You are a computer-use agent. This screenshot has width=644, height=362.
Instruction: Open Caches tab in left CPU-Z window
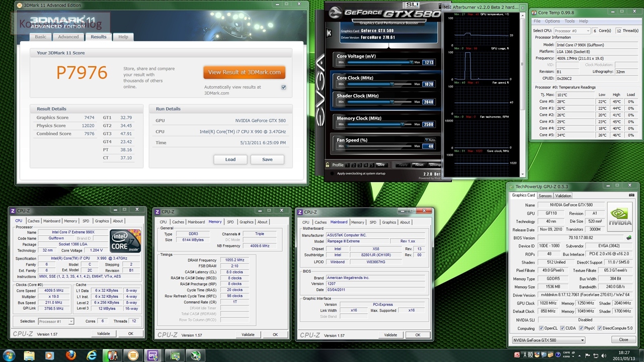coord(33,221)
